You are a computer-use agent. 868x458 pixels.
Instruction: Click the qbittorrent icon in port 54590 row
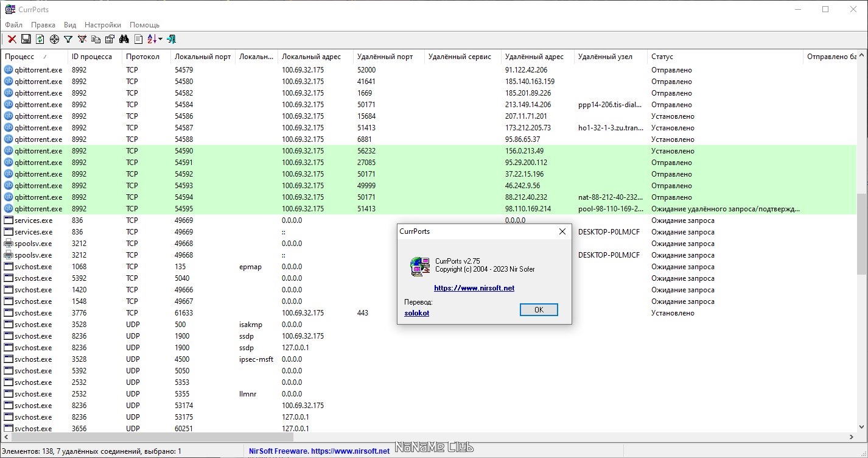tap(9, 150)
